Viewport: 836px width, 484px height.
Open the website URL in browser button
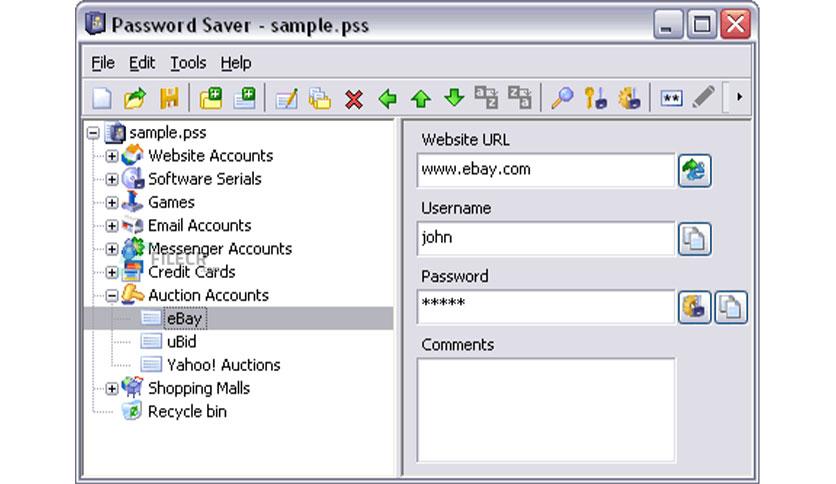point(695,171)
